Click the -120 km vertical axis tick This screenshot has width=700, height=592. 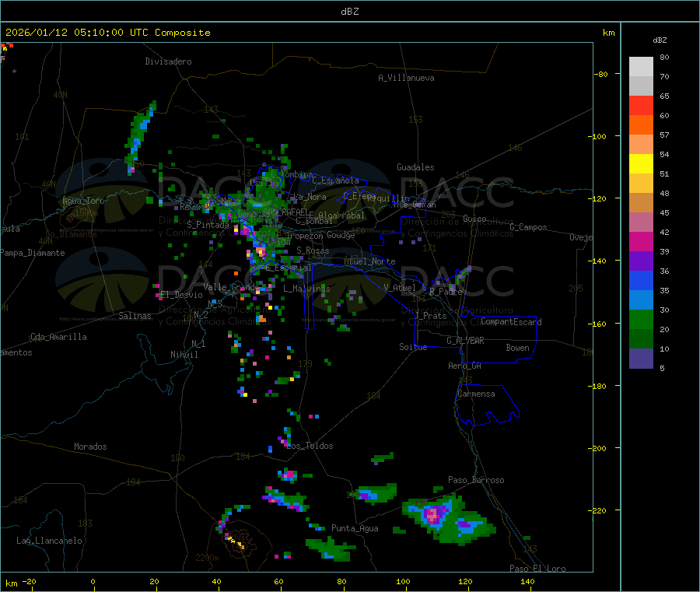pos(599,198)
